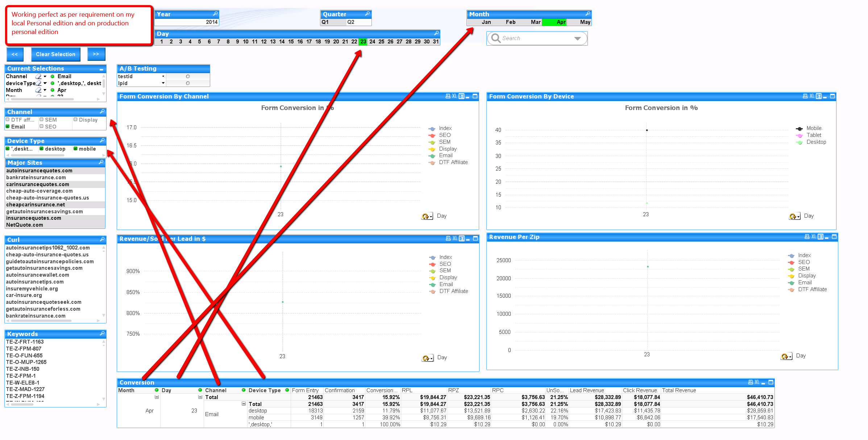Open the testid dropdown in A/B Testing

[163, 76]
